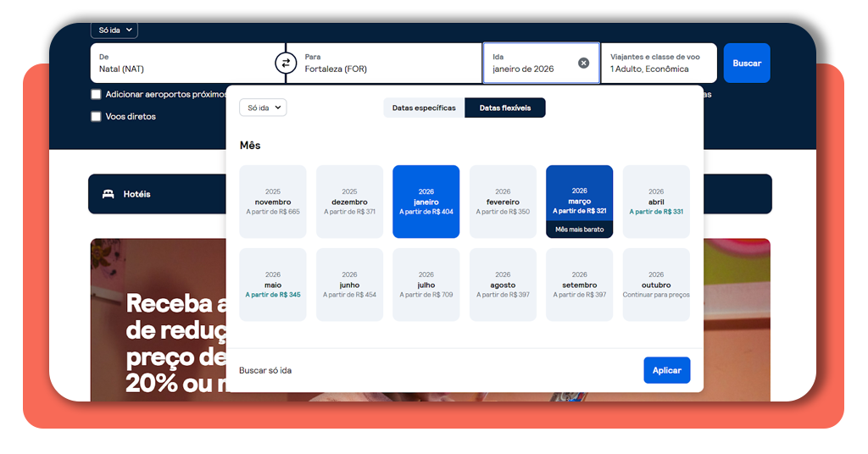Toggle the Voos diretos checkbox

(96, 116)
